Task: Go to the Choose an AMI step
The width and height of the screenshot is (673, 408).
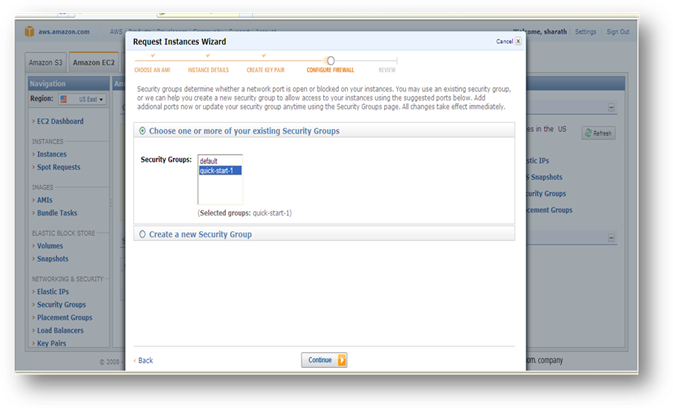Action: [152, 70]
